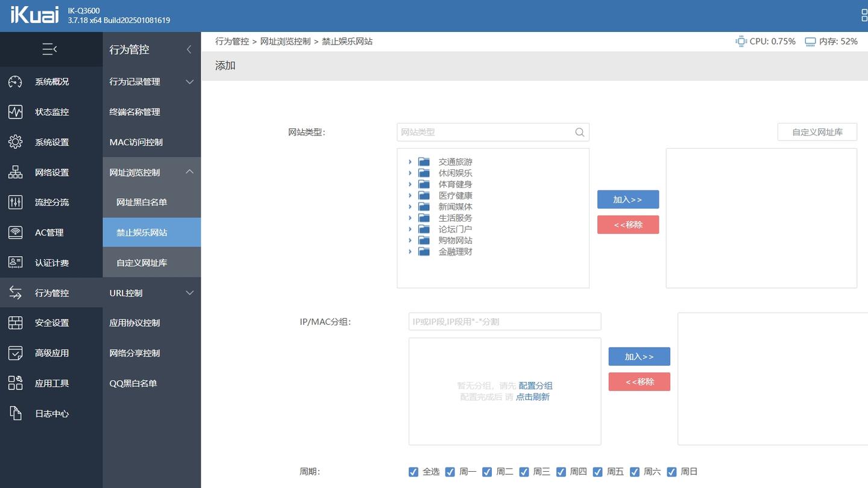The height and width of the screenshot is (488, 868).
Task: Disable the 周三 checkbox
Action: tap(524, 472)
